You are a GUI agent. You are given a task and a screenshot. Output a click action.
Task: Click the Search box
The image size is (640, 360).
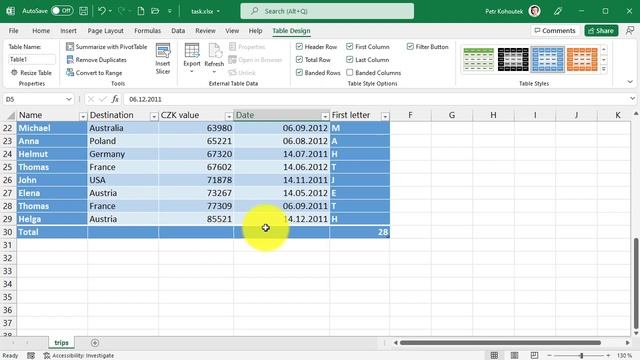click(327, 11)
